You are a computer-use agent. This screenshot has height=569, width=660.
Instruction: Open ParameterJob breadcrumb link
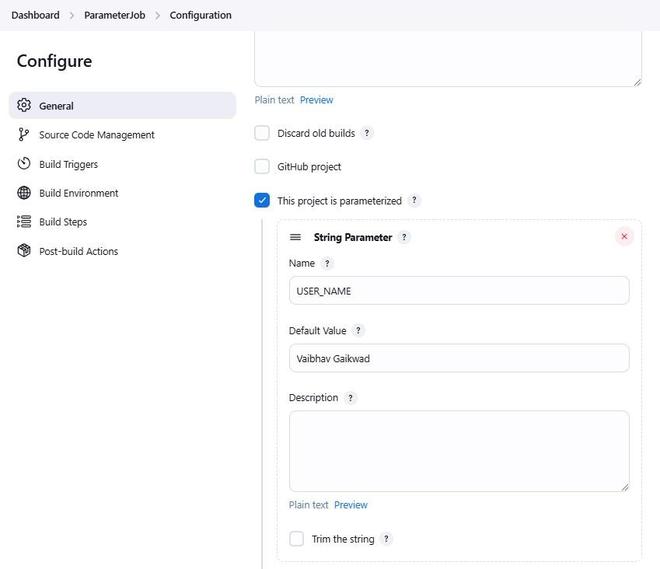click(x=114, y=15)
